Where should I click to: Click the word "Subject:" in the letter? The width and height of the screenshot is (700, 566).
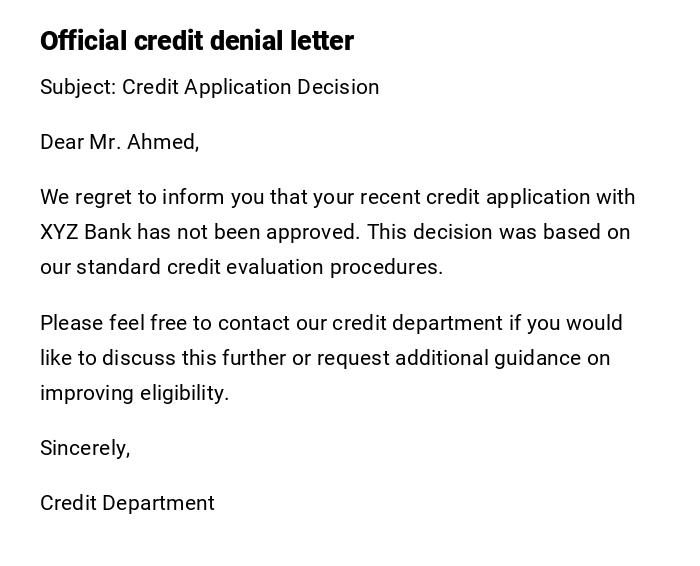78,87
